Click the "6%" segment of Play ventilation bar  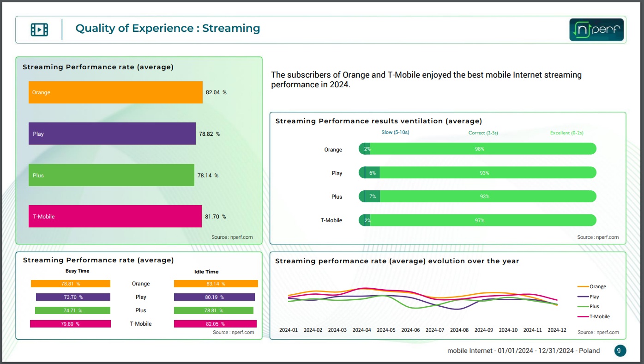(x=373, y=173)
